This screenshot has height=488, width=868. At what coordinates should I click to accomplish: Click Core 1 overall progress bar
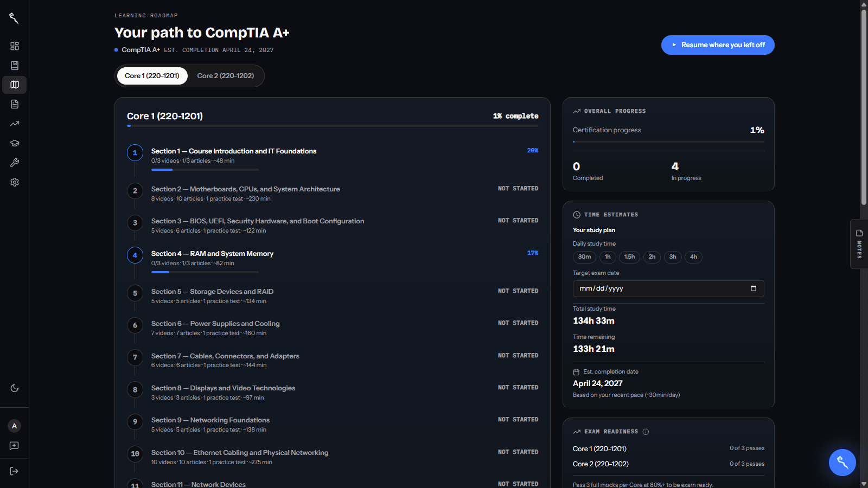click(x=333, y=126)
